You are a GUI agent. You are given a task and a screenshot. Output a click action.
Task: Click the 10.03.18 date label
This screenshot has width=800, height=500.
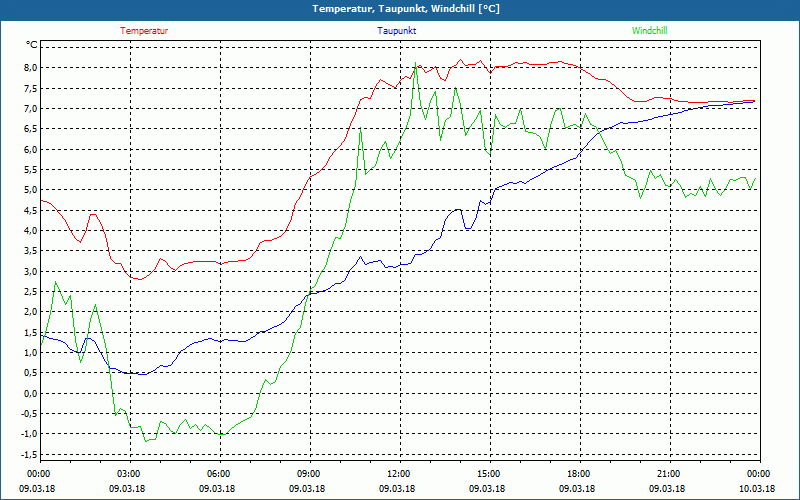point(757,489)
